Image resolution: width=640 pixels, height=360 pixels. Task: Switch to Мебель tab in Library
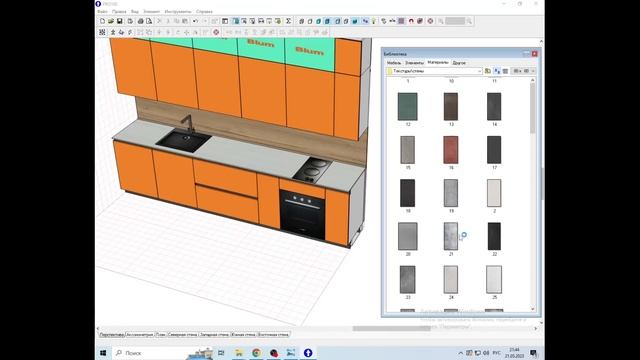tap(394, 63)
